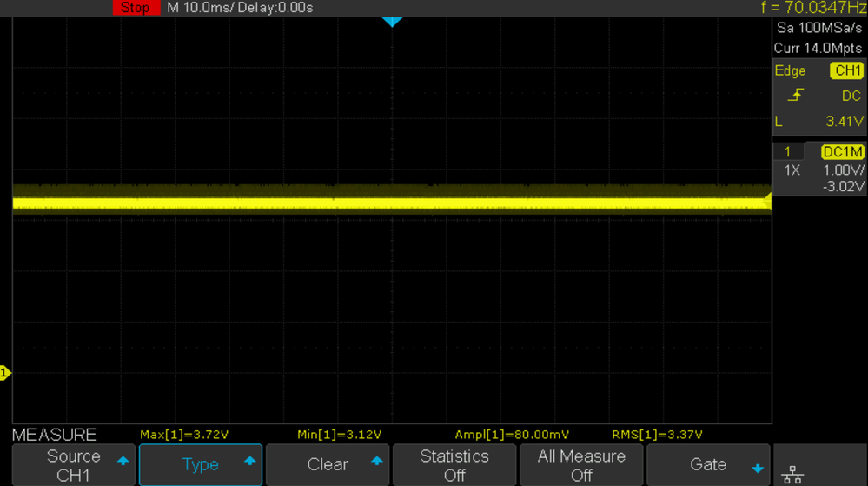Select the CH1 trigger source badge
Screen dimensions: 868x486
847,71
